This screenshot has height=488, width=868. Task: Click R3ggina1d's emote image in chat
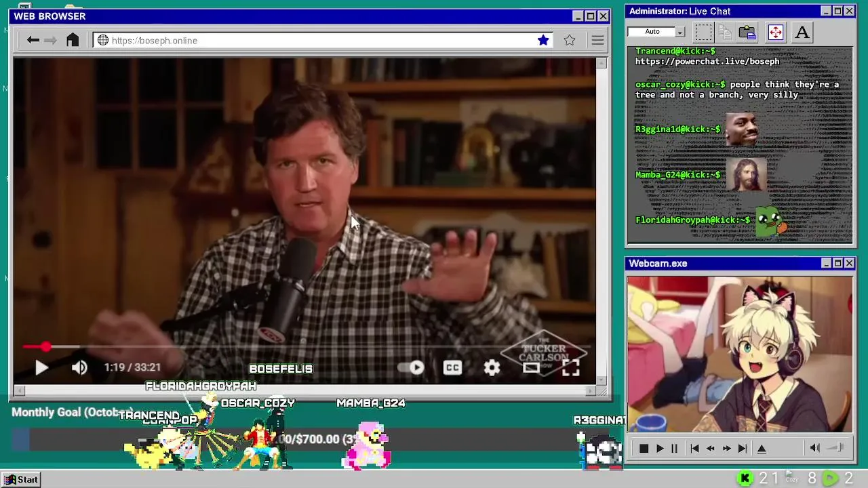click(x=742, y=129)
